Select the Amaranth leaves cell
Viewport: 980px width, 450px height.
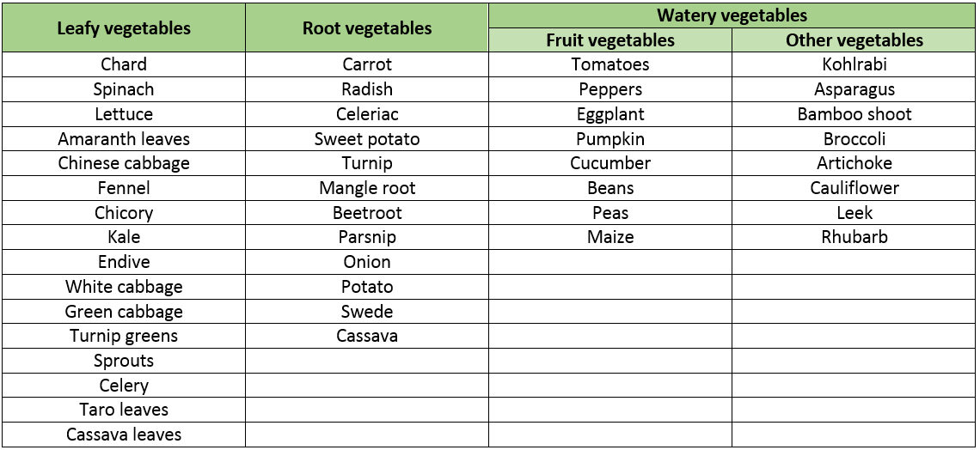pyautogui.click(x=124, y=138)
